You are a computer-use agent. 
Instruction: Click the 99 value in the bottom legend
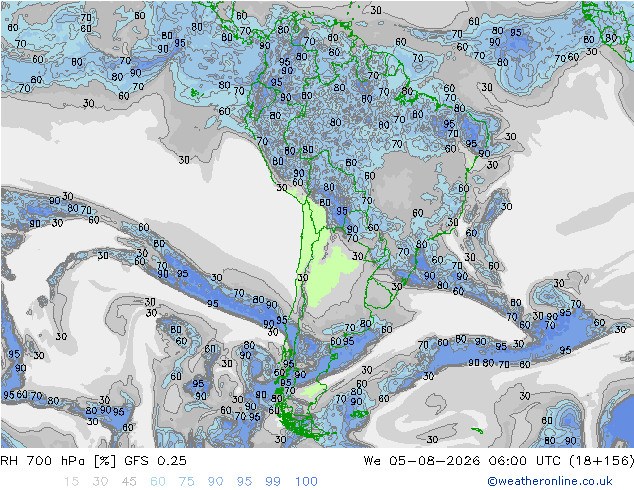(273, 482)
